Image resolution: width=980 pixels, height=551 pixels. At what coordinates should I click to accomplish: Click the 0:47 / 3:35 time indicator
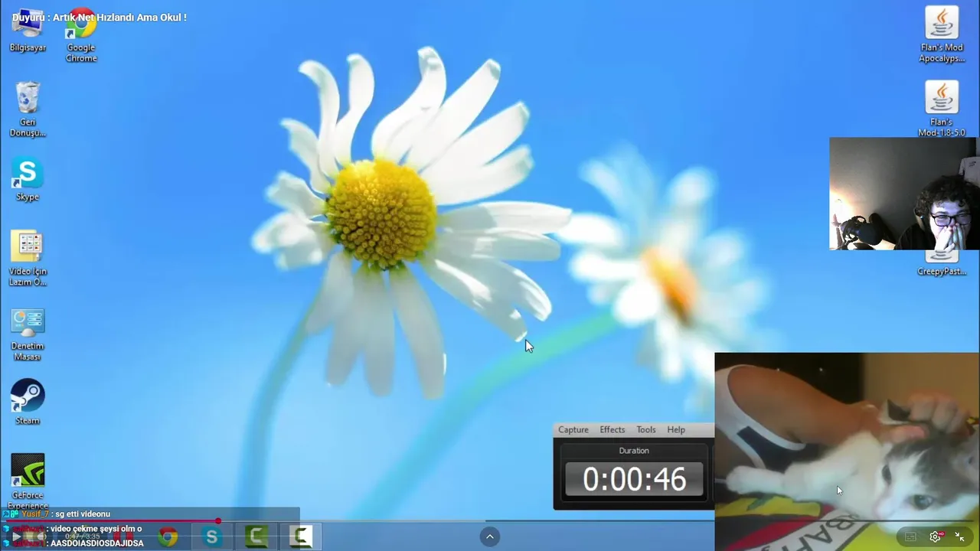pos(83,536)
